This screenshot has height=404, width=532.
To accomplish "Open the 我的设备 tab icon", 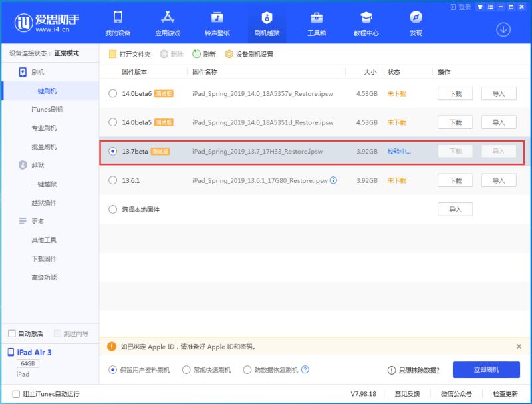I will click(x=118, y=17).
